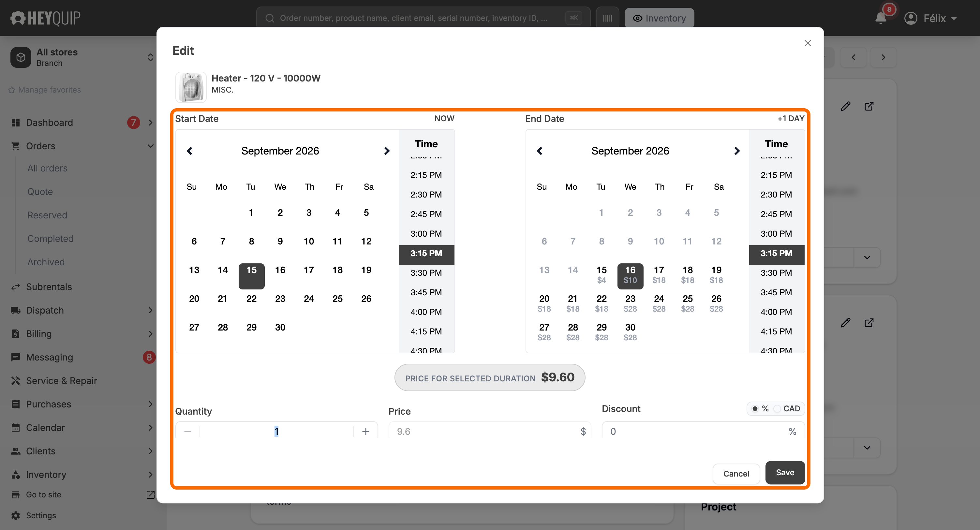The width and height of the screenshot is (980, 530).
Task: Go to next month in End Date calendar
Action: tap(736, 151)
